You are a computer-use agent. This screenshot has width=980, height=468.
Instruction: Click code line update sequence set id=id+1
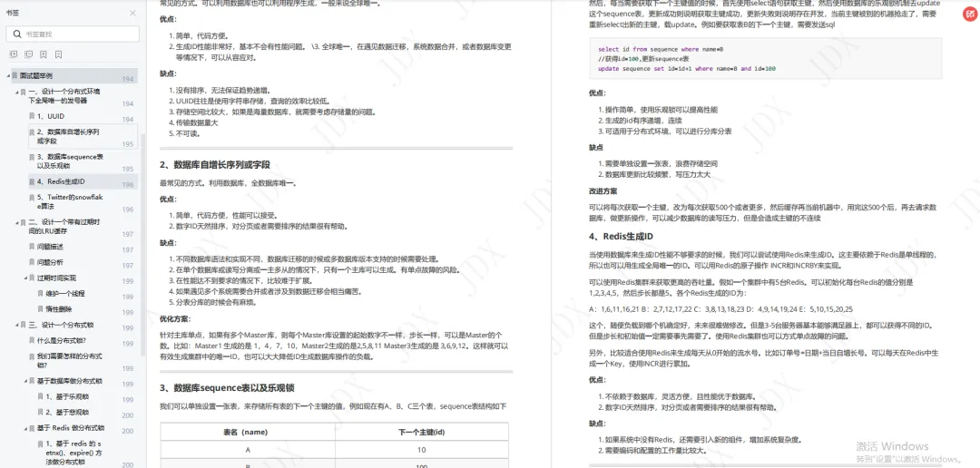[x=687, y=69]
